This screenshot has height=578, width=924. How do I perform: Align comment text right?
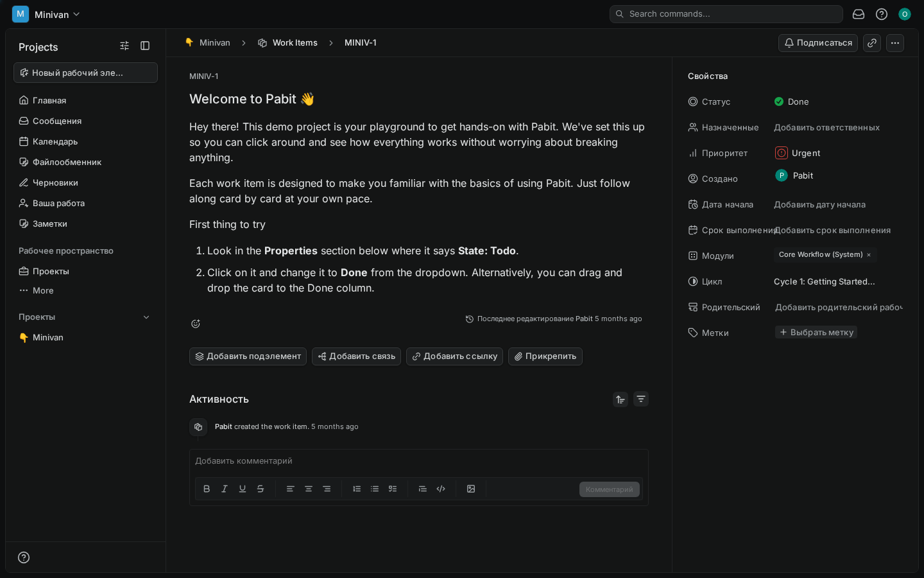coord(327,489)
